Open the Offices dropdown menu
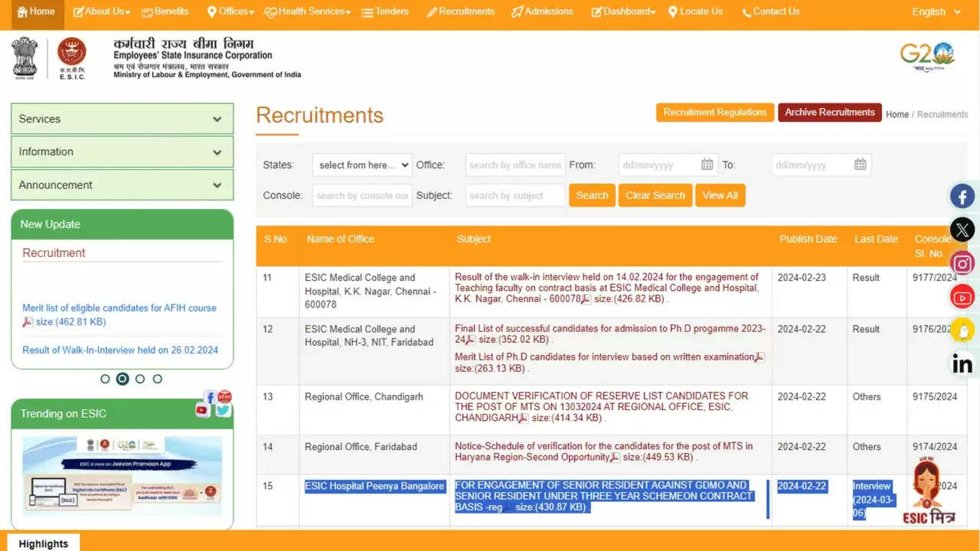Image resolution: width=980 pixels, height=551 pixels. click(231, 11)
